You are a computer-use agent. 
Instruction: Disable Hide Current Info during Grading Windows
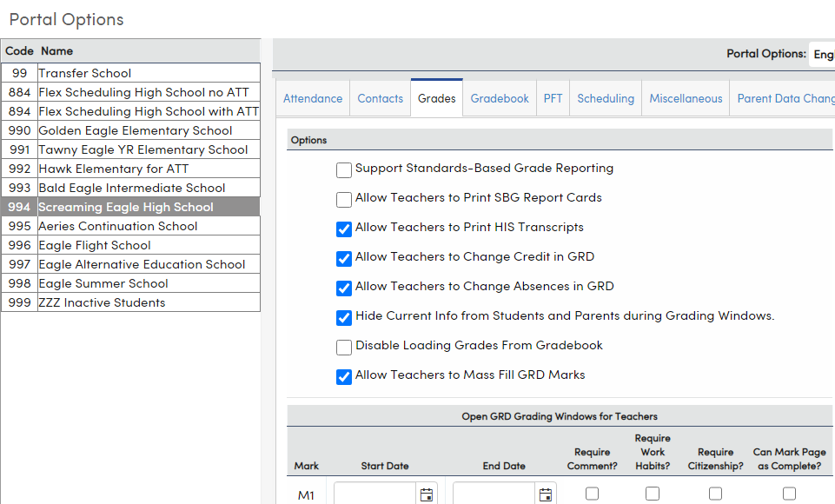343,317
